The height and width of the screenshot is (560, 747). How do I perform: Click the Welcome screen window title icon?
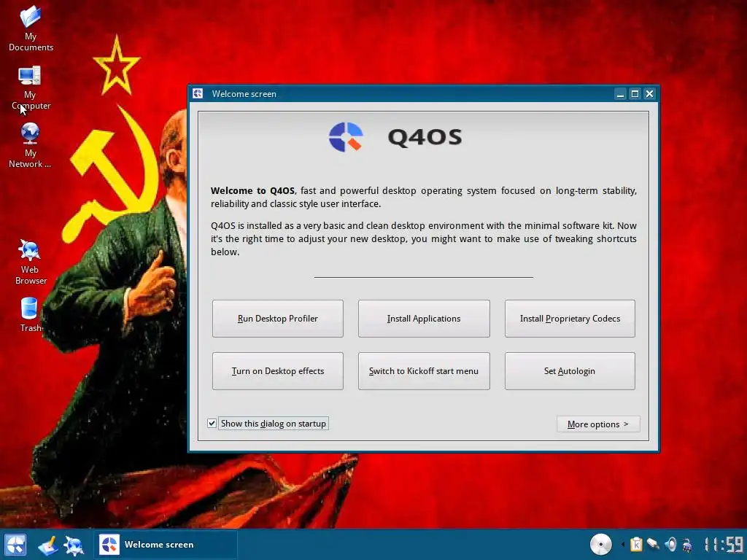click(198, 94)
